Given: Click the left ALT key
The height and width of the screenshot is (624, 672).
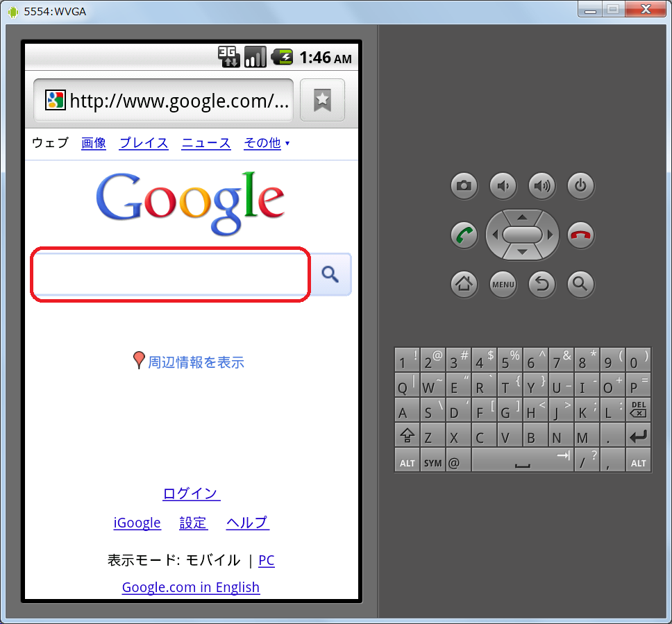Looking at the screenshot, I should (x=407, y=460).
